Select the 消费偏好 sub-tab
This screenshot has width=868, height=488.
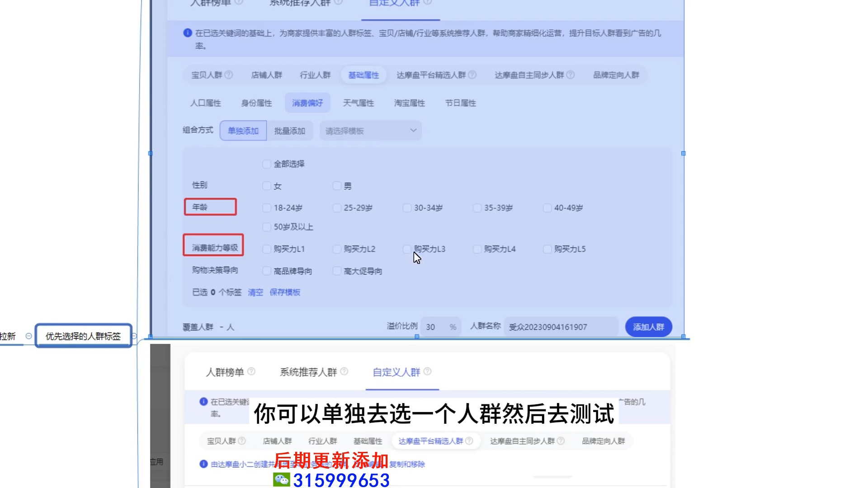[307, 103]
